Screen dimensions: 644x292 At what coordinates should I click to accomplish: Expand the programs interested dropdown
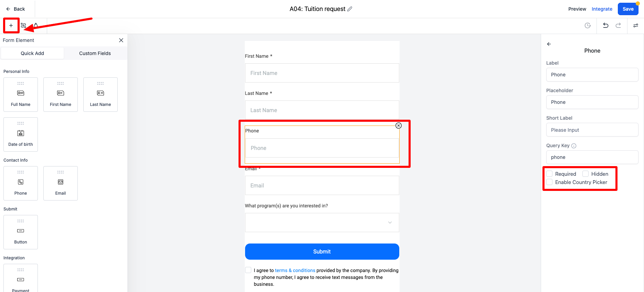pos(322,223)
